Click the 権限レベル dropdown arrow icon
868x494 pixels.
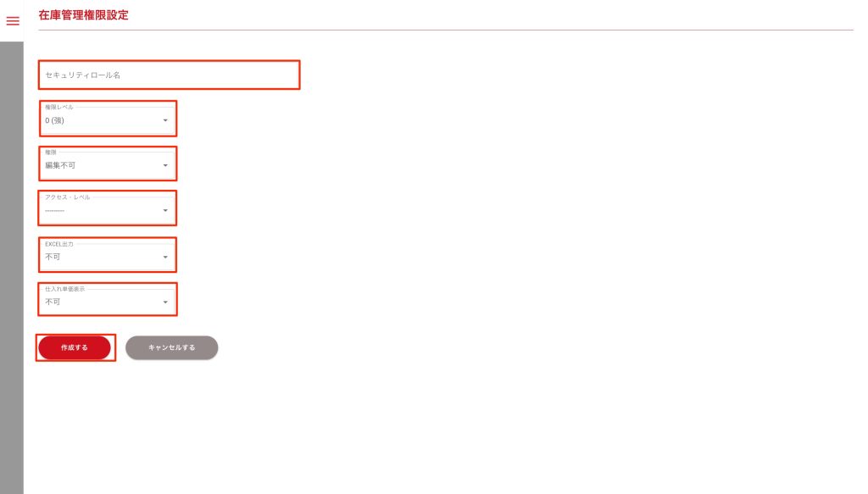[165, 120]
